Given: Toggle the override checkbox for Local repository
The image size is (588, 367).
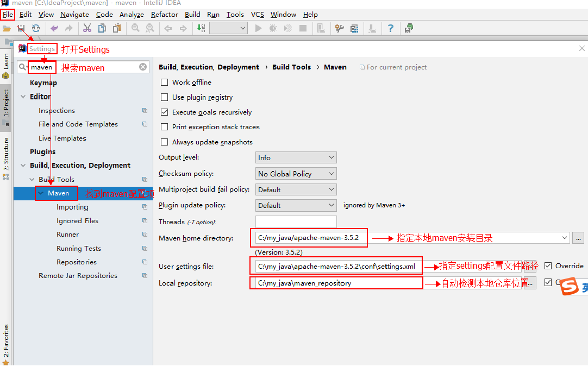Looking at the screenshot, I should (x=548, y=282).
